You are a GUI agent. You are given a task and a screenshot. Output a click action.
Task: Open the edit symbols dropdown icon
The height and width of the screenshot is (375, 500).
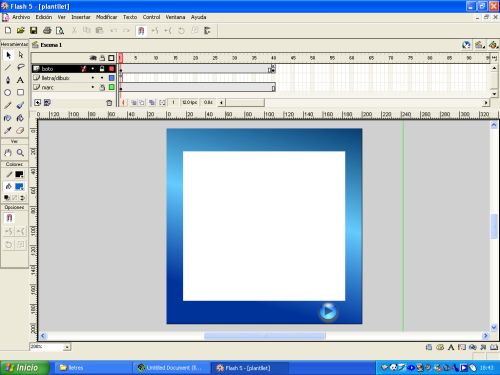(493, 45)
